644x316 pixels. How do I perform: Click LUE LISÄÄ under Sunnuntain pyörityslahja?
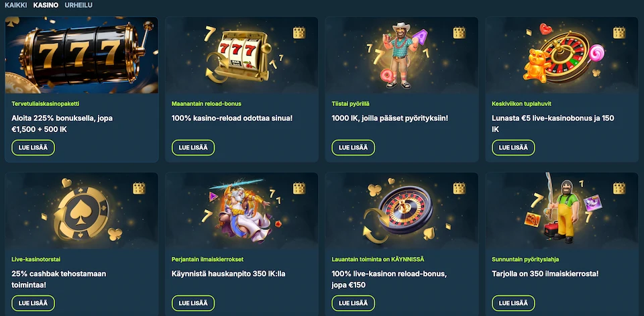coord(513,303)
